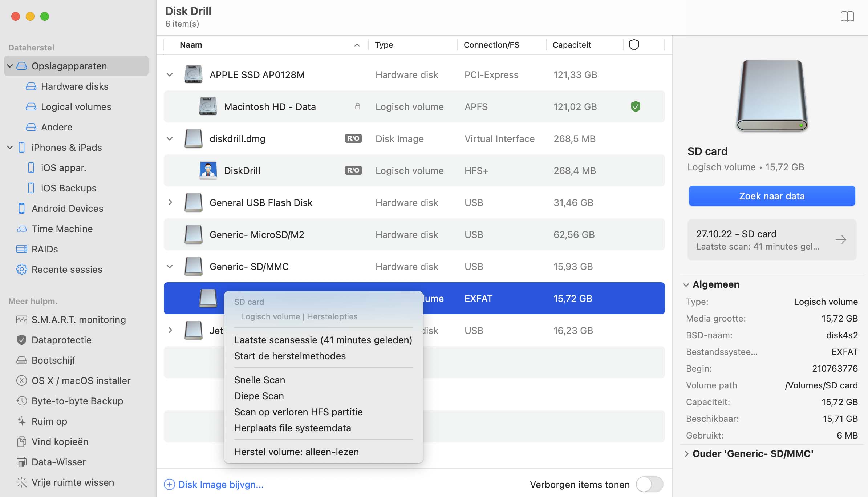Collapse the Generic- SD/MMC row
Screen dimensions: 868x497
170,266
